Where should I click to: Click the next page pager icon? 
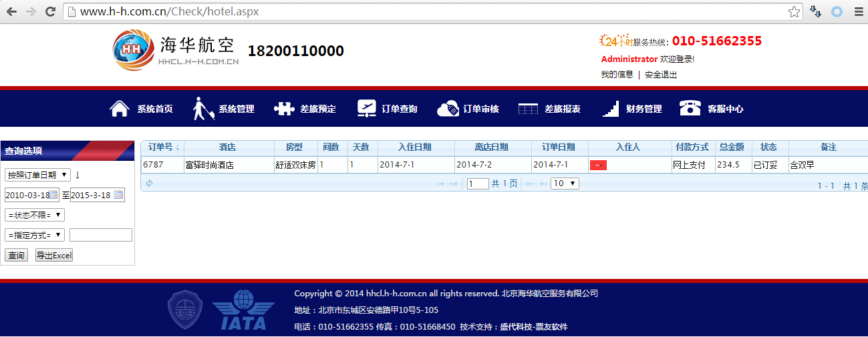[x=530, y=184]
